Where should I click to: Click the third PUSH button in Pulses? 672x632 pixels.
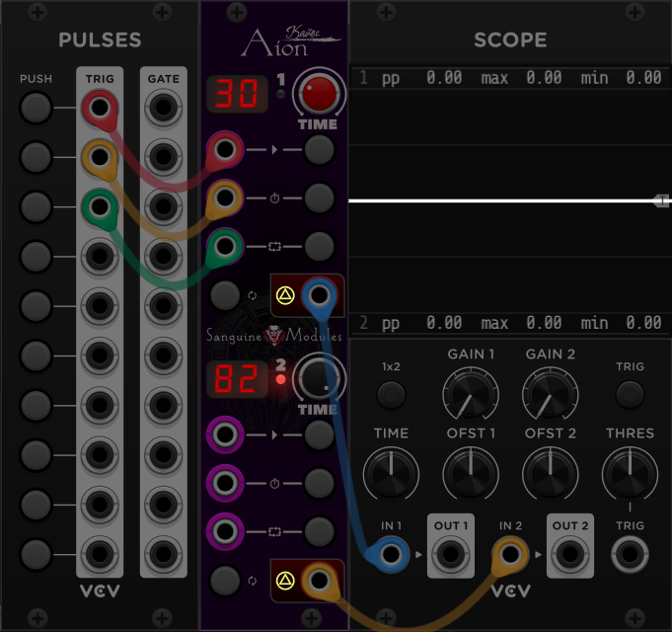tap(37, 206)
